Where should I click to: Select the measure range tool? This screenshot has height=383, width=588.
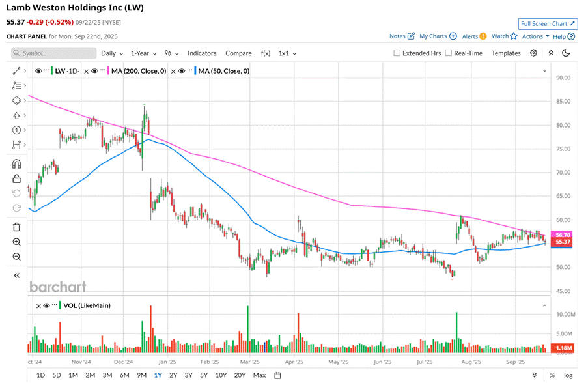16,145
